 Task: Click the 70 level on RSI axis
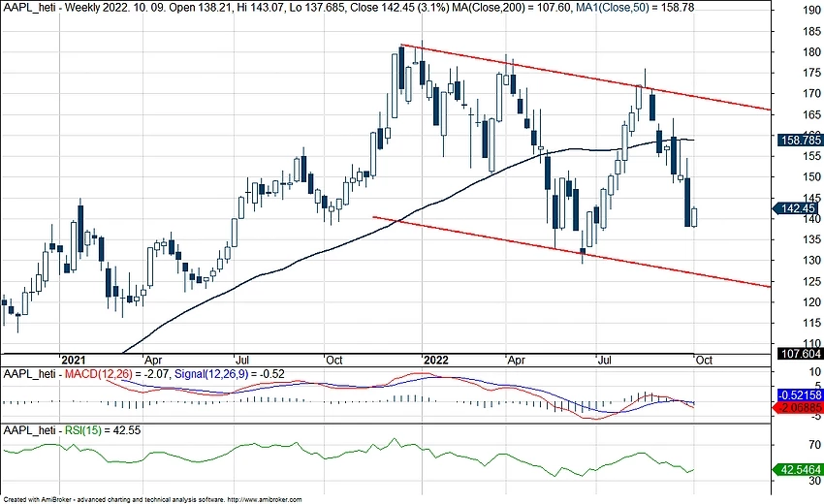click(x=815, y=445)
